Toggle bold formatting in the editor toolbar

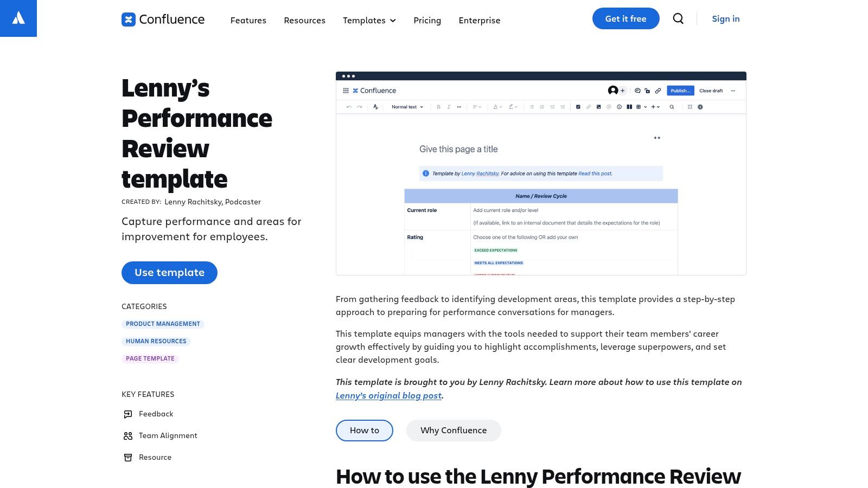(x=438, y=107)
